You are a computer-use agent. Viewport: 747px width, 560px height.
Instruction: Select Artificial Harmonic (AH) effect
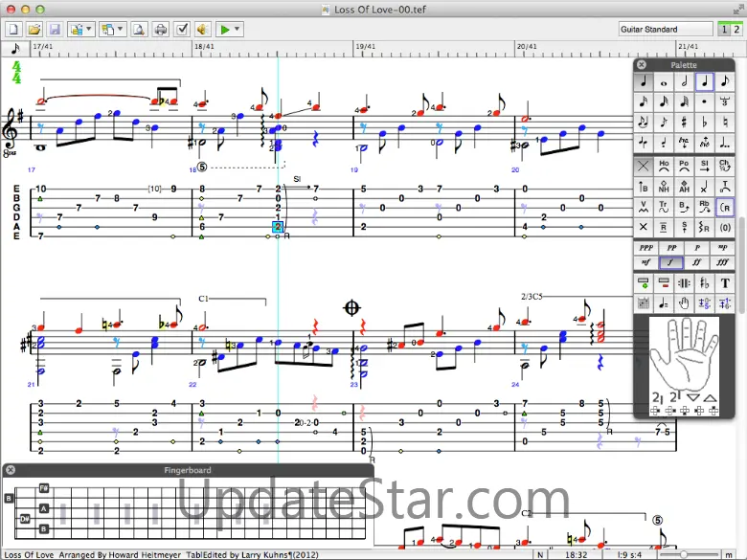(x=684, y=187)
